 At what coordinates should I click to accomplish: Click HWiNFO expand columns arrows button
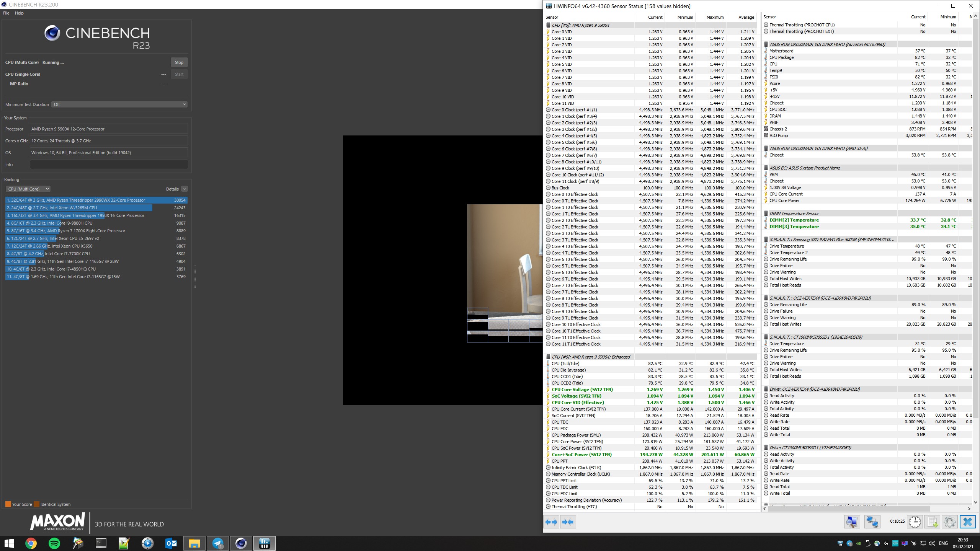click(551, 522)
